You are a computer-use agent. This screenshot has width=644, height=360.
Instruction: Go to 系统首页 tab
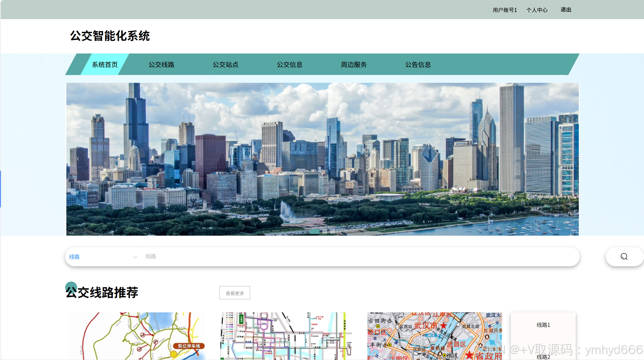pyautogui.click(x=105, y=65)
